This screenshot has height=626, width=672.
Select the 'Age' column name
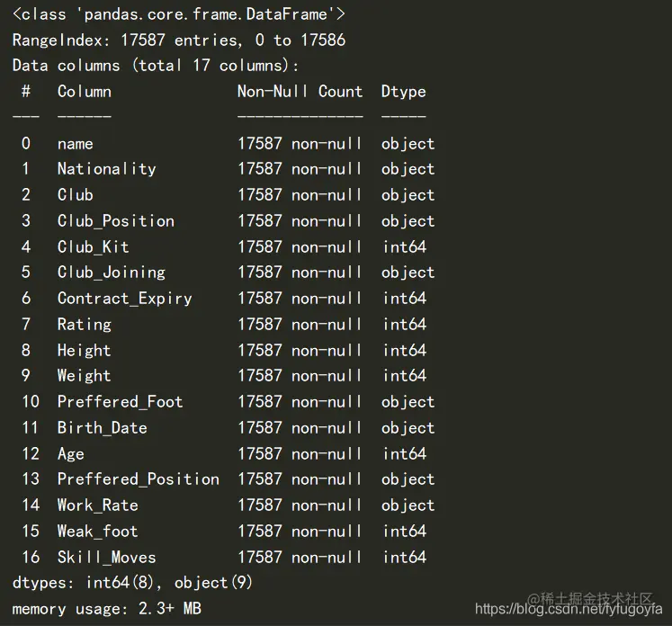[x=71, y=453]
